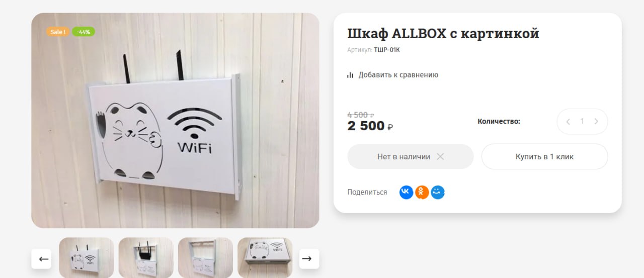Screen dimensions: 644x278
Task: Click the quantity field showing 1
Action: pyautogui.click(x=582, y=122)
